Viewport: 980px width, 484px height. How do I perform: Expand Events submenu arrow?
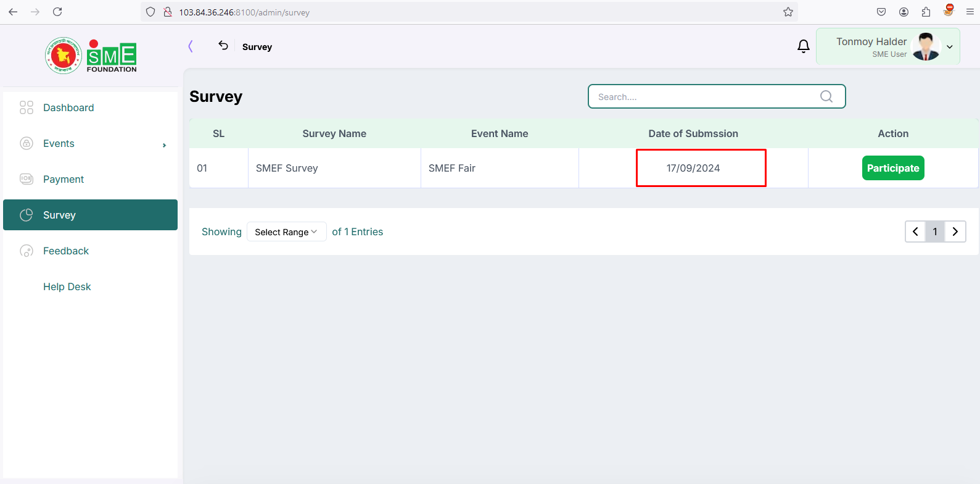[164, 145]
